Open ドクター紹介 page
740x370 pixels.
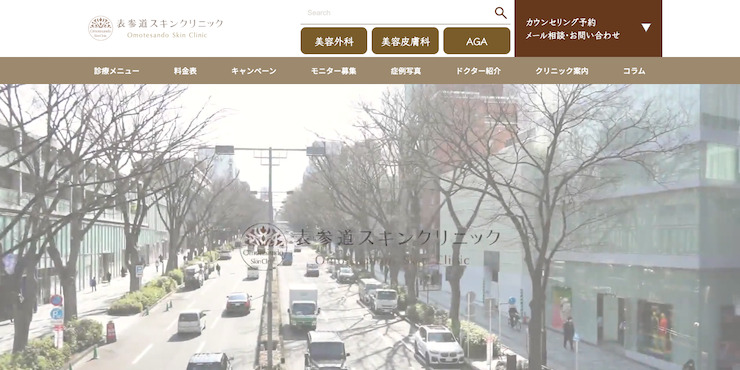[x=478, y=71]
